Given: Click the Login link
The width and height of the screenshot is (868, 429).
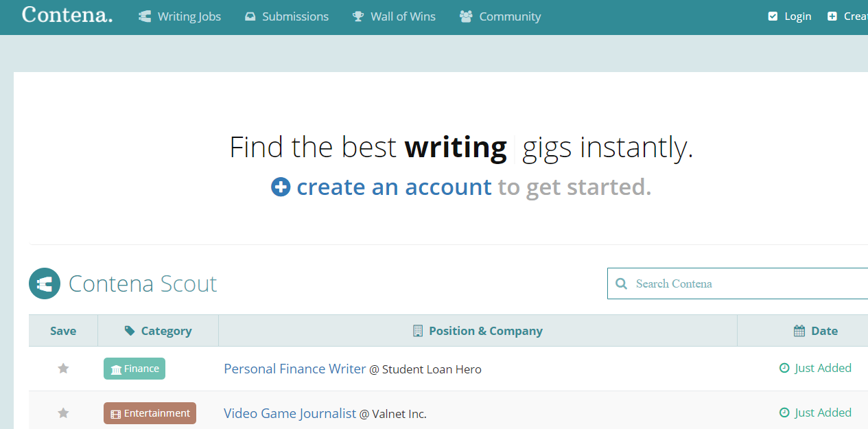Looking at the screenshot, I should tap(790, 16).
